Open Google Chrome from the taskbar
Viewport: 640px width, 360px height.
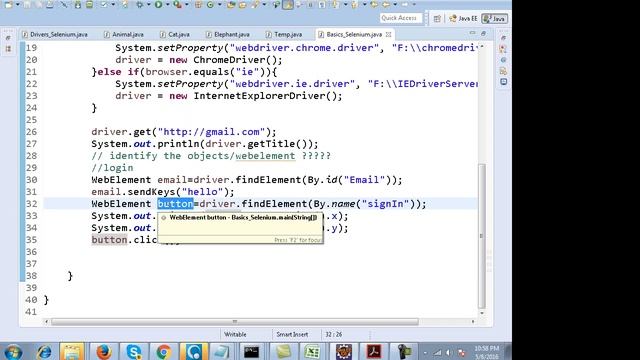pos(164,351)
